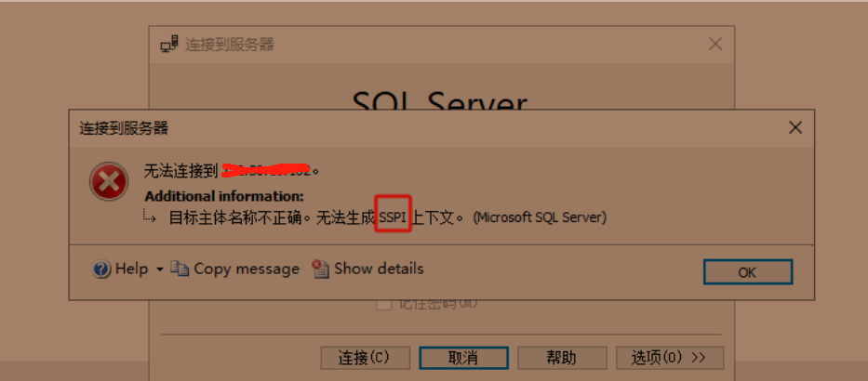The width and height of the screenshot is (868, 381).
Task: Click the blue Help question mark icon
Action: (x=101, y=269)
